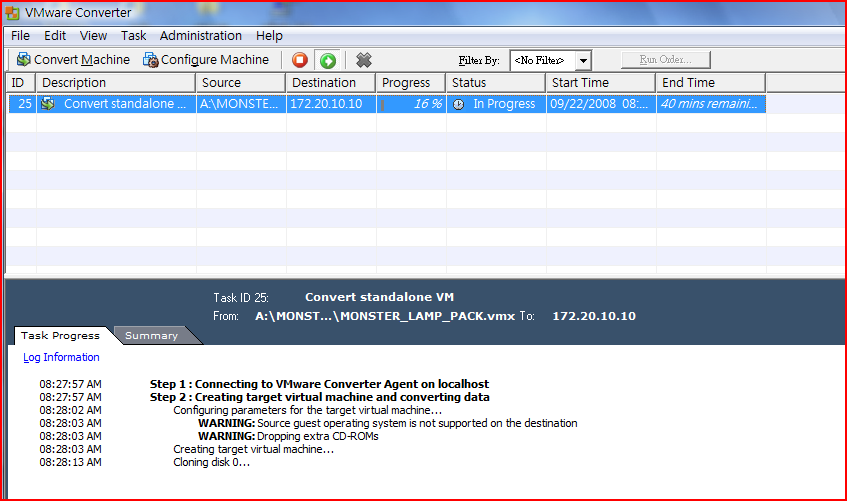Start the task with the green run icon
This screenshot has width=847, height=501.
[x=328, y=60]
